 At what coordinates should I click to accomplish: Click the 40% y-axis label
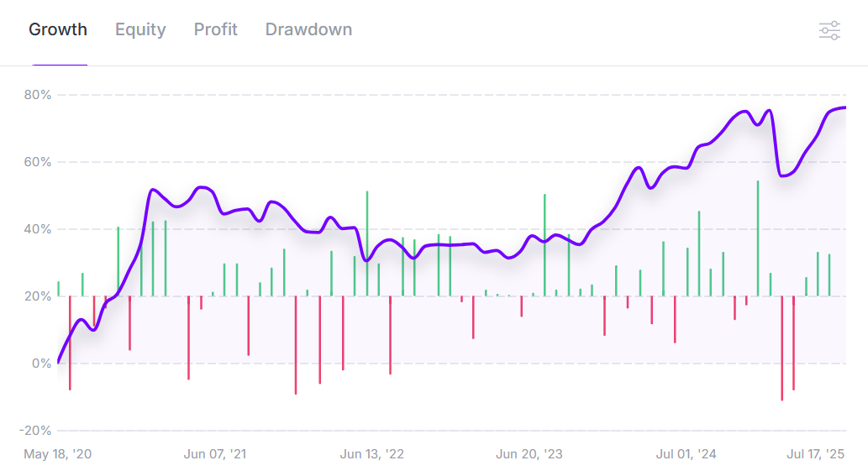[x=38, y=229]
